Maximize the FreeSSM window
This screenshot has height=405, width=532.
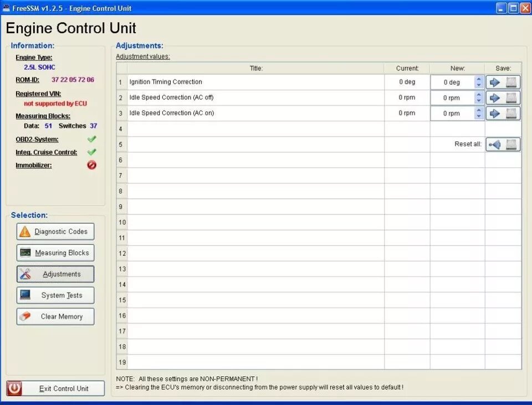[513, 8]
